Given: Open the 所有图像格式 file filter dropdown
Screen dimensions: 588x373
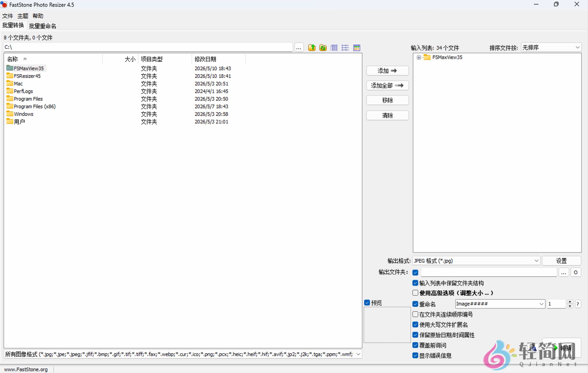Looking at the screenshot, I should point(183,354).
